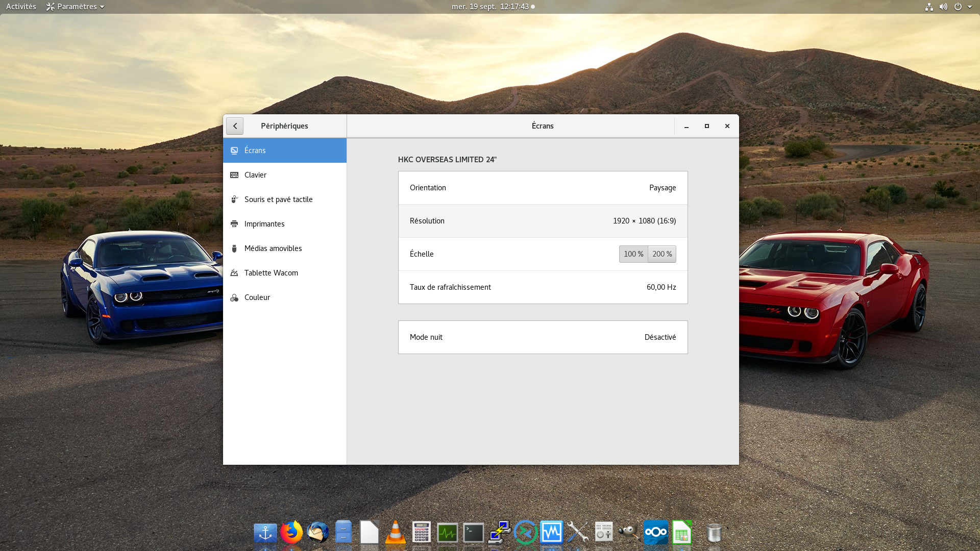Viewport: 980px width, 551px height.
Task: Open the Activités overview
Action: pos(21,7)
